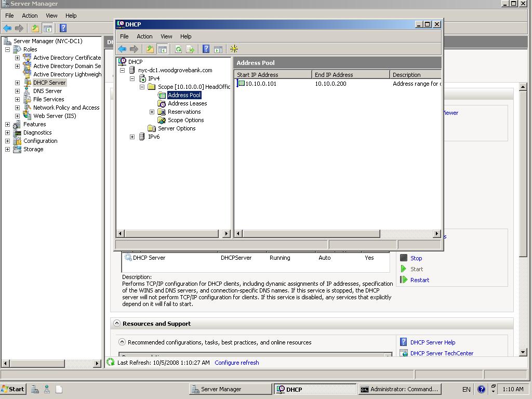Toggle Show/Hide Action Pane in DHCP toolbar
Screen dimensions: 532x399
click(218, 49)
